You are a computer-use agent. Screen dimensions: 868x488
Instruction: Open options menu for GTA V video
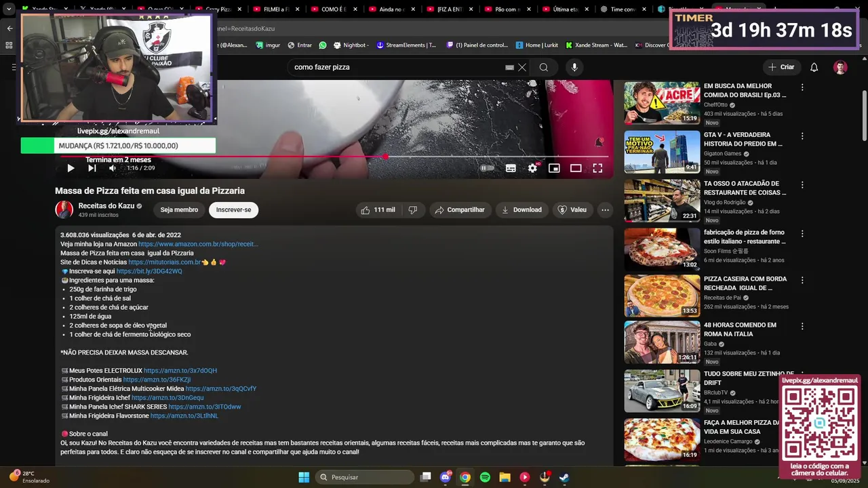(x=802, y=136)
